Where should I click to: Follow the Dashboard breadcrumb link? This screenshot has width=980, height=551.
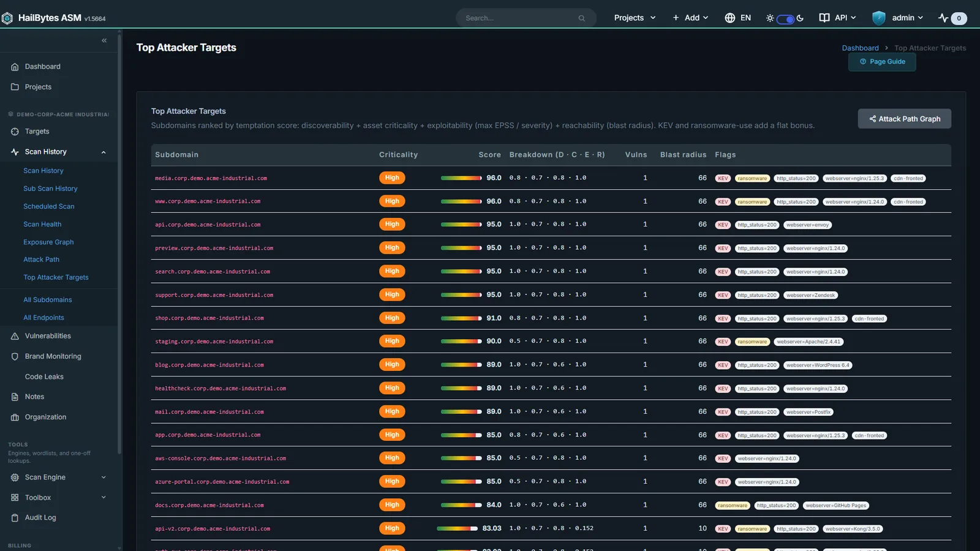860,48
